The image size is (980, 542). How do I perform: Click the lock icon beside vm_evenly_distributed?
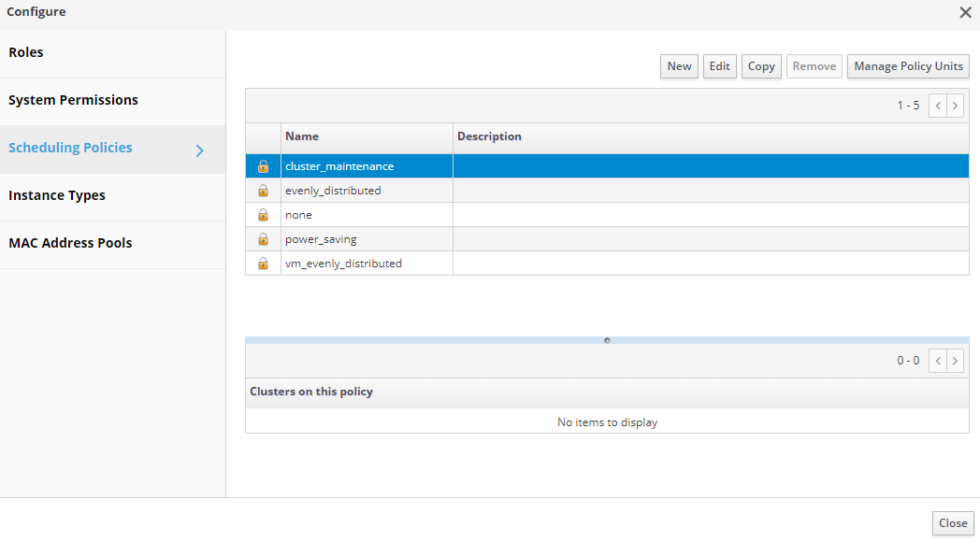[263, 264]
